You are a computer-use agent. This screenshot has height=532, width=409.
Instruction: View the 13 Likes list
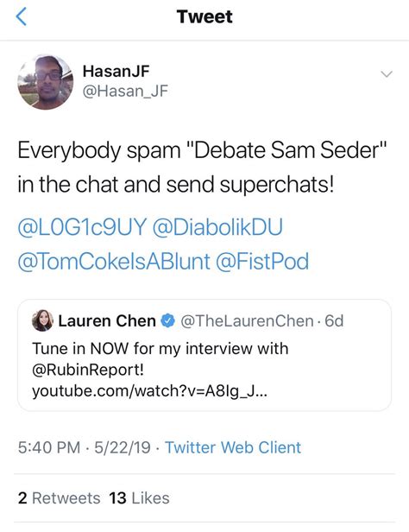[139, 498]
